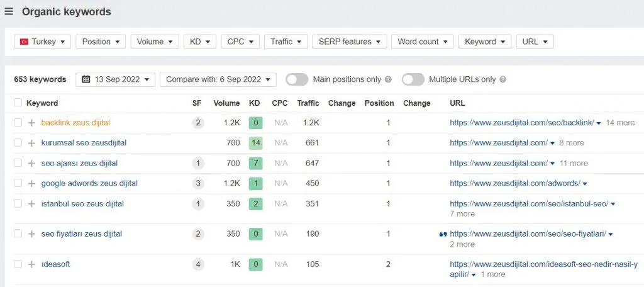Open the Word count filter dropdown

(x=423, y=42)
